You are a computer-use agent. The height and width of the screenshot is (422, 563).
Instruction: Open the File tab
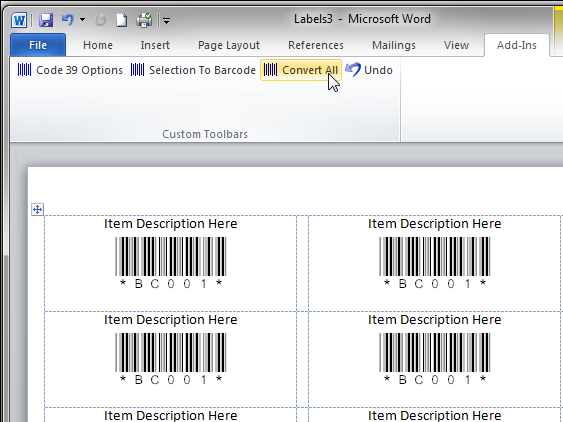pyautogui.click(x=38, y=45)
